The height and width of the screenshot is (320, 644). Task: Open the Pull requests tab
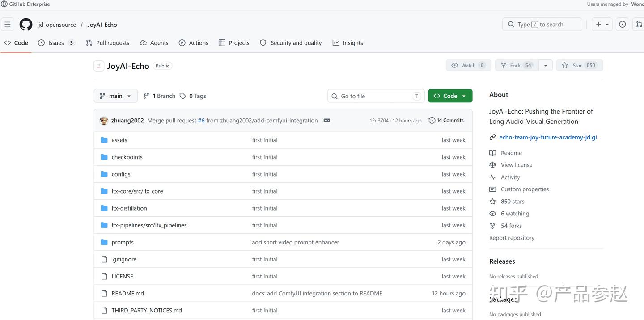click(x=107, y=43)
